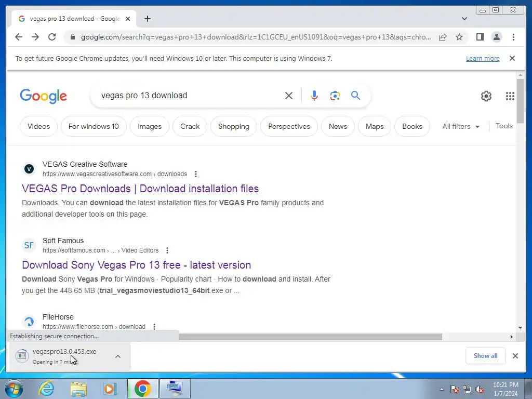Filter results by Videos
Screen dimensions: 532x399
click(38, 126)
